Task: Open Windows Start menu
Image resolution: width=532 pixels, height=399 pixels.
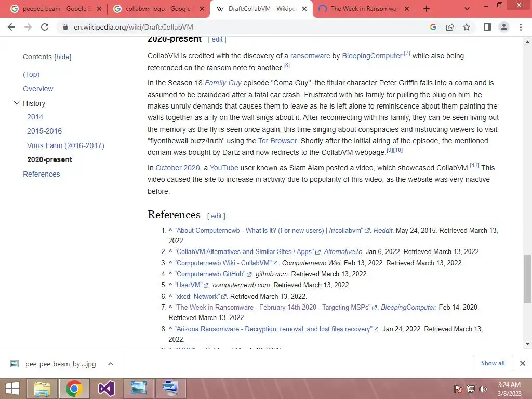Action: tap(12, 389)
